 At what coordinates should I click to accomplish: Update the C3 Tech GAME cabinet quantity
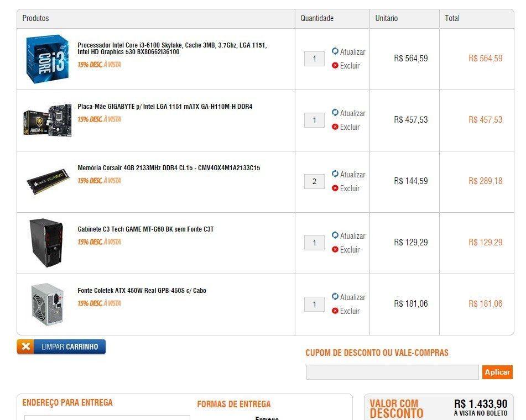point(348,235)
